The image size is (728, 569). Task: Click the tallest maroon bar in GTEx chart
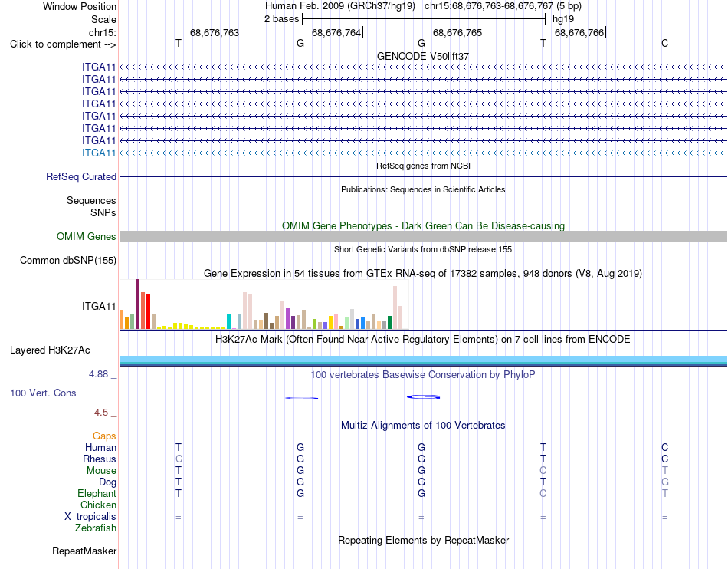(137, 304)
